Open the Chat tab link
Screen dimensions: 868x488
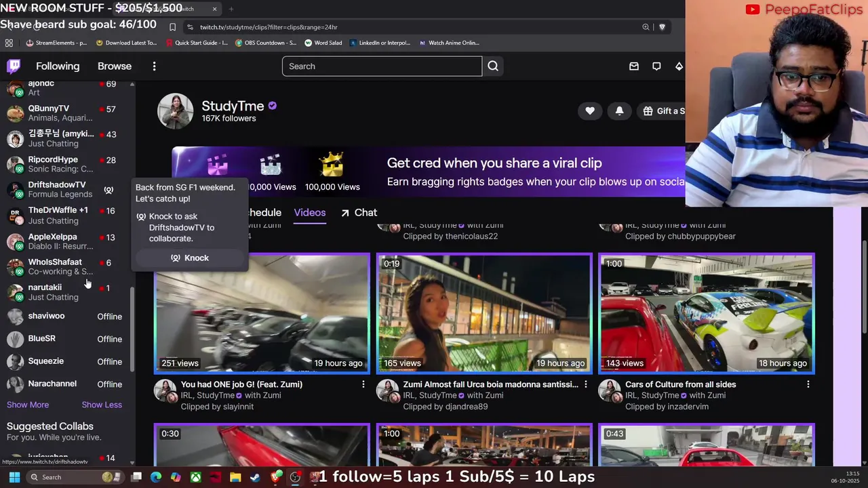pyautogui.click(x=359, y=212)
